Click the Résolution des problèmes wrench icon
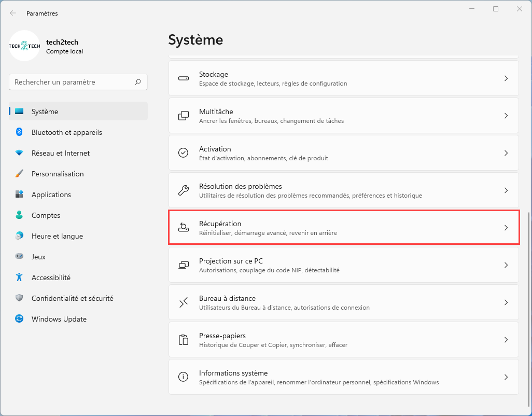 click(x=184, y=190)
